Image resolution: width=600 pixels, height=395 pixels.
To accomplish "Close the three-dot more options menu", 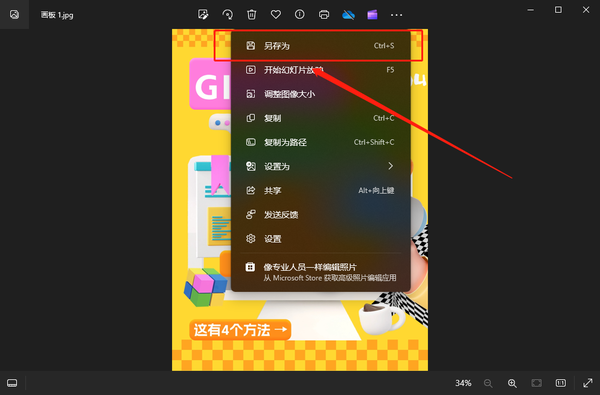I will tap(396, 15).
